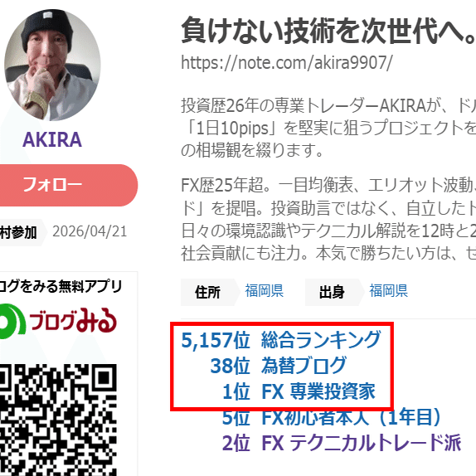Screen dimensions: 476x476
Task: Click the 出身 label tag
Action: click(x=332, y=293)
